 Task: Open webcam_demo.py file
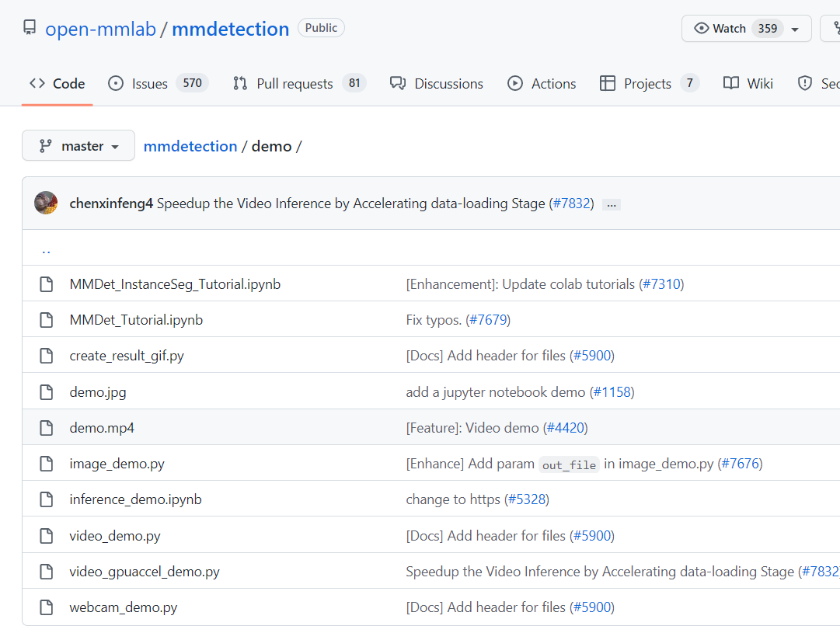tap(124, 608)
